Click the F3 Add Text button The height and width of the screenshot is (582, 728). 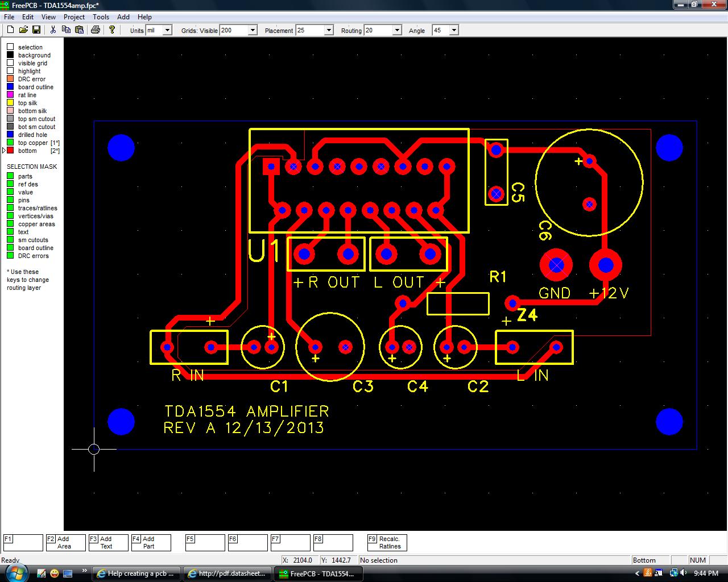click(x=108, y=543)
